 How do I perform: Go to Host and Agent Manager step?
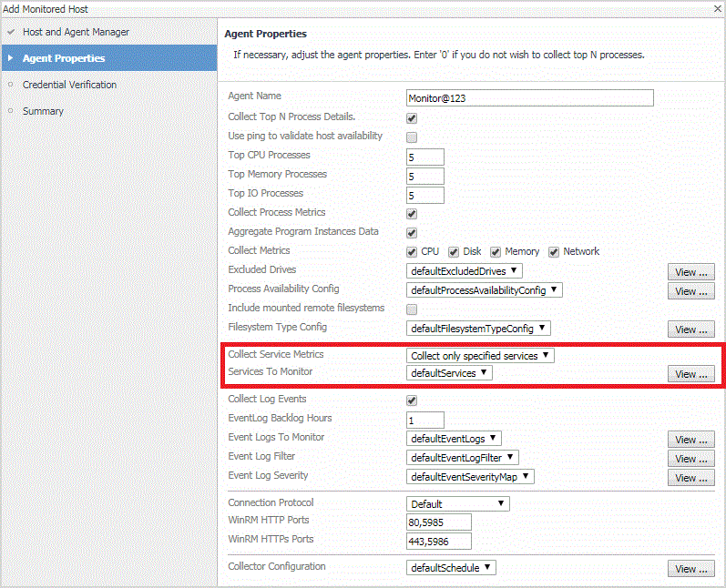[x=76, y=32]
